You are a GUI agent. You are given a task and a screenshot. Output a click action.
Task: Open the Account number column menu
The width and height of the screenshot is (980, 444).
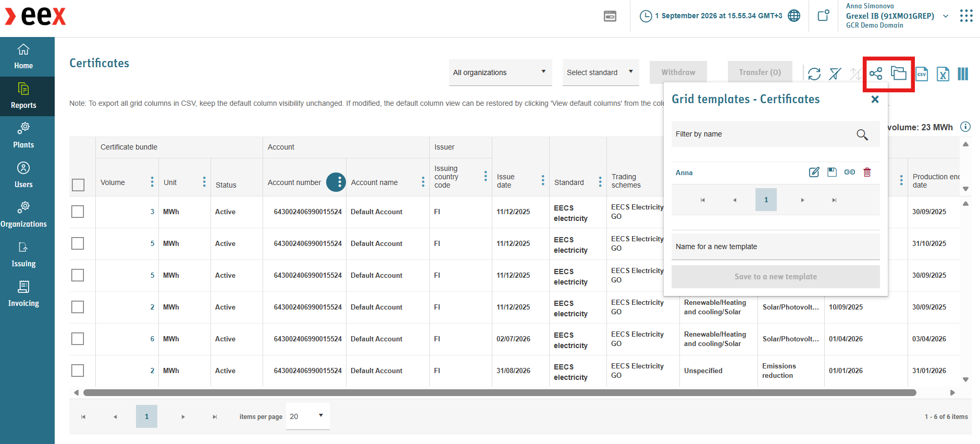point(336,182)
